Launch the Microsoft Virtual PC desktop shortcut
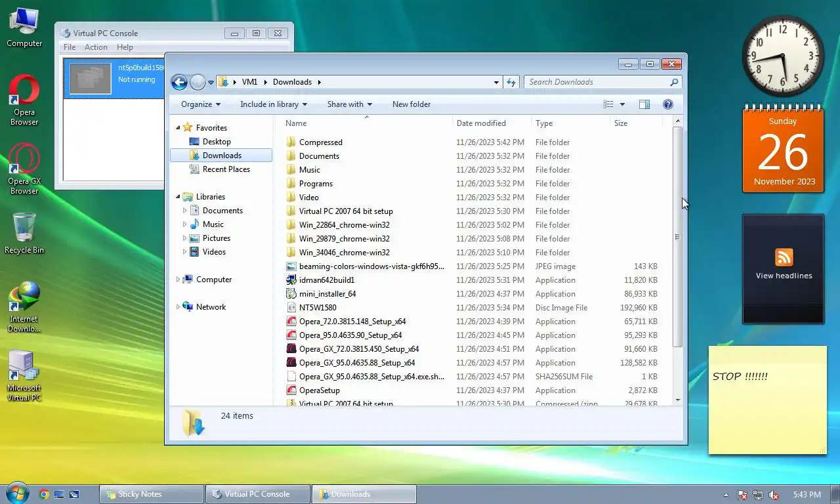The height and width of the screenshot is (504, 840). point(24,375)
